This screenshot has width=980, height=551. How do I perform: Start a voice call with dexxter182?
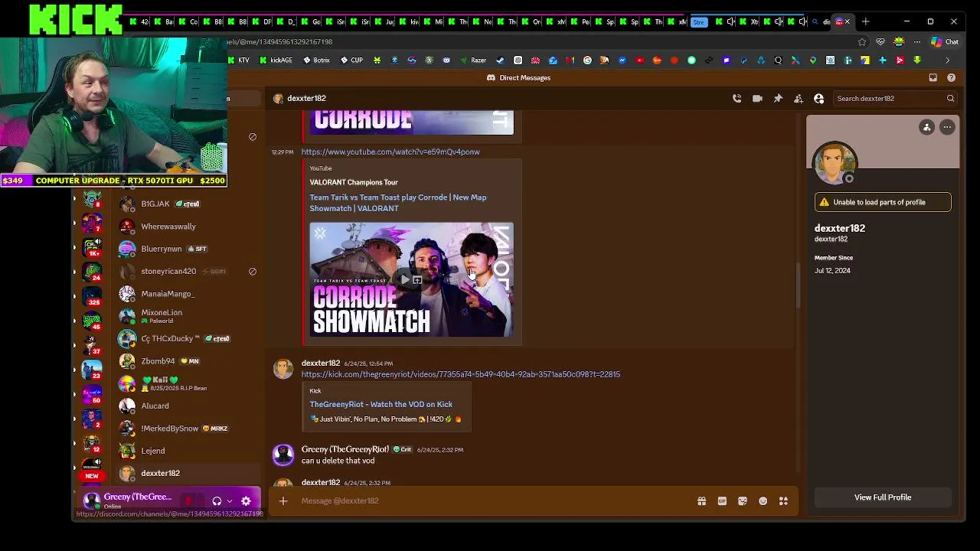(x=737, y=98)
